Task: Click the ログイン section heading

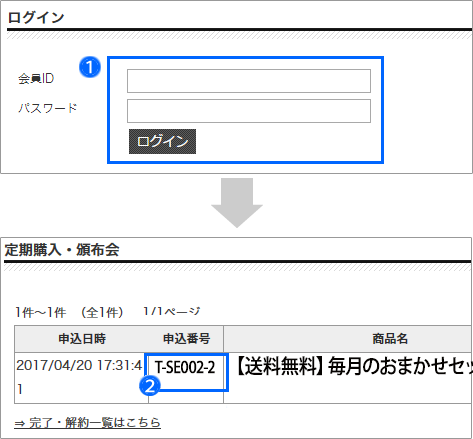Action: 36,17
